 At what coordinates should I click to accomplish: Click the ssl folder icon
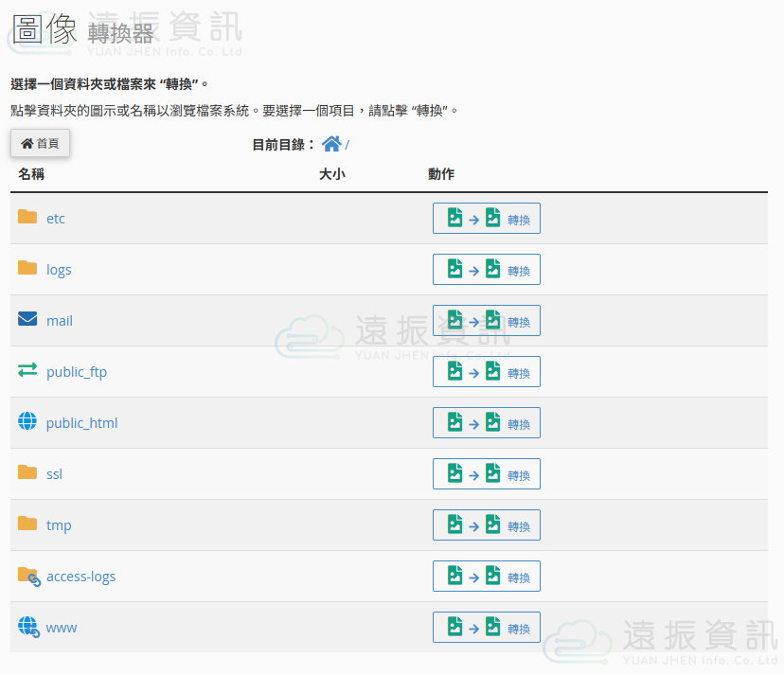27,473
